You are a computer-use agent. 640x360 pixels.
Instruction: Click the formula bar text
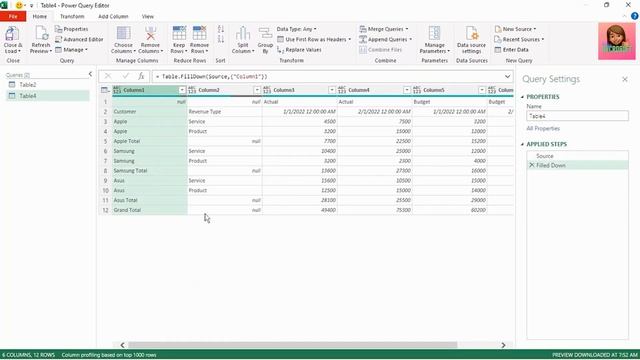coord(212,76)
